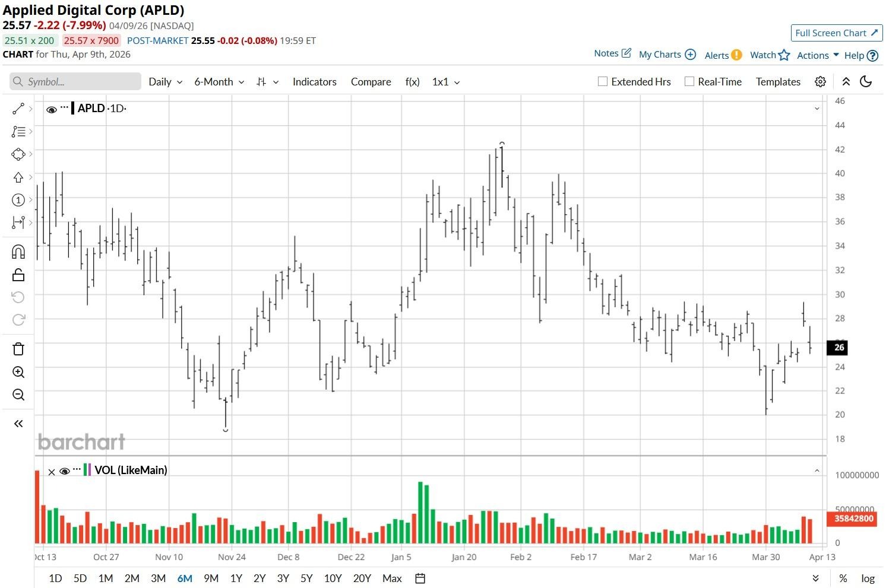Pick the numbered label tool
The image size is (886, 588).
(x=18, y=200)
